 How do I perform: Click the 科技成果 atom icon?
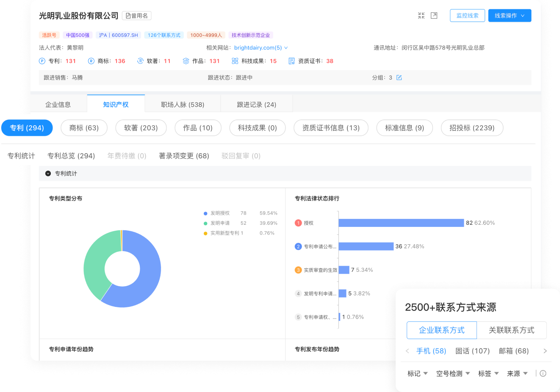[x=235, y=61]
